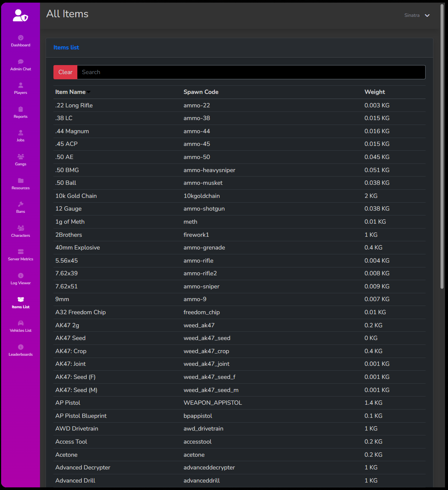The height and width of the screenshot is (490, 448).
Task: Click the Acetone item name
Action: coord(67,455)
